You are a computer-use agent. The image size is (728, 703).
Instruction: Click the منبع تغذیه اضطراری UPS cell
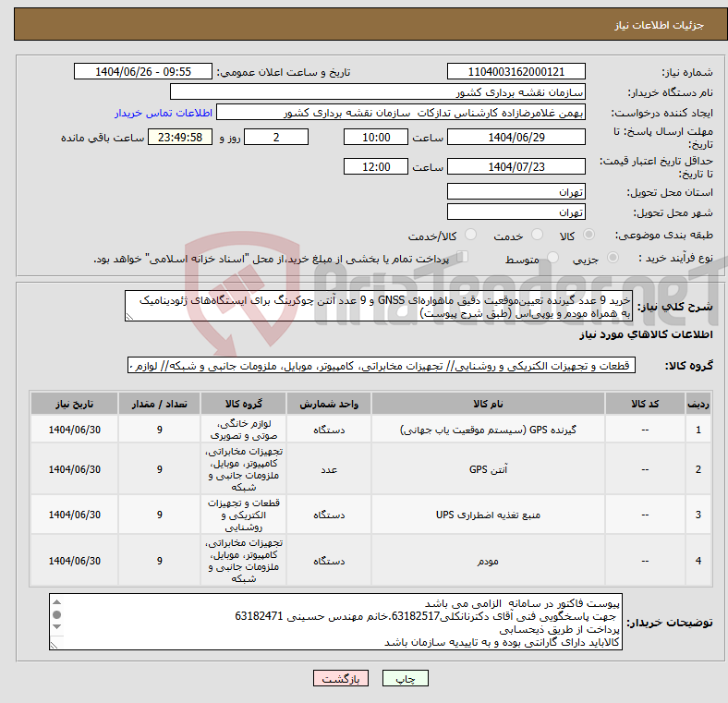(488, 515)
